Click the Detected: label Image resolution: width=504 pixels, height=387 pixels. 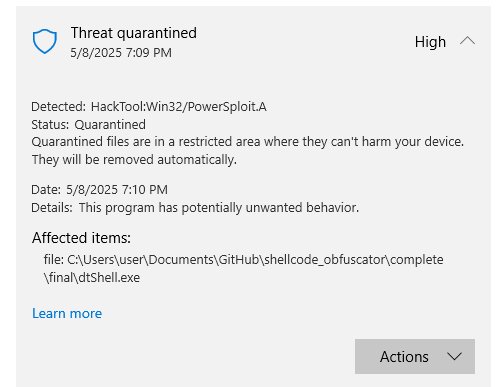click(59, 107)
